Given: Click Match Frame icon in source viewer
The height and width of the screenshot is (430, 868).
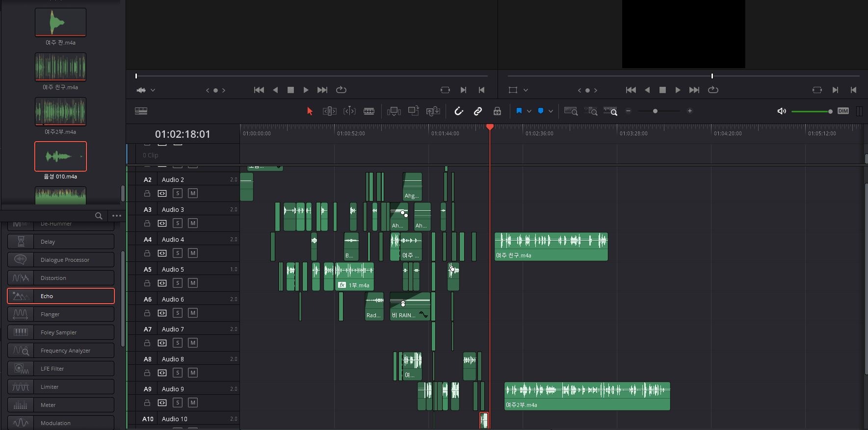Looking at the screenshot, I should pos(445,90).
